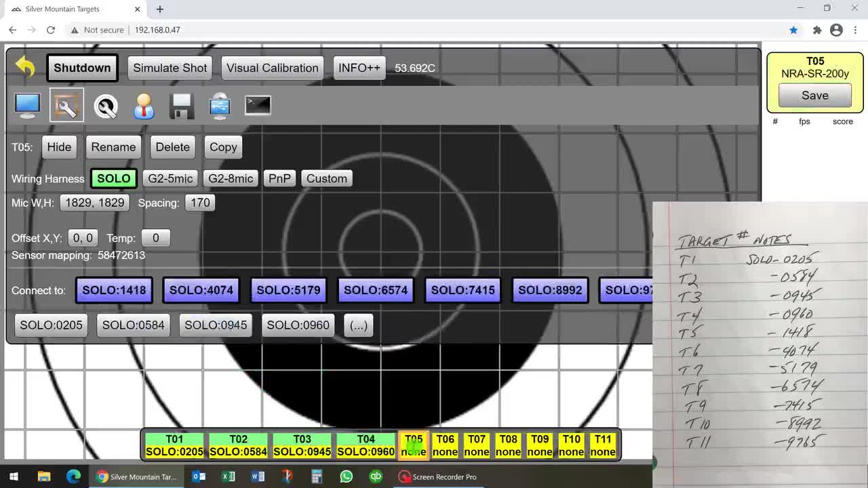This screenshot has width=868, height=488.
Task: Open the monitor display icon
Action: (x=27, y=106)
